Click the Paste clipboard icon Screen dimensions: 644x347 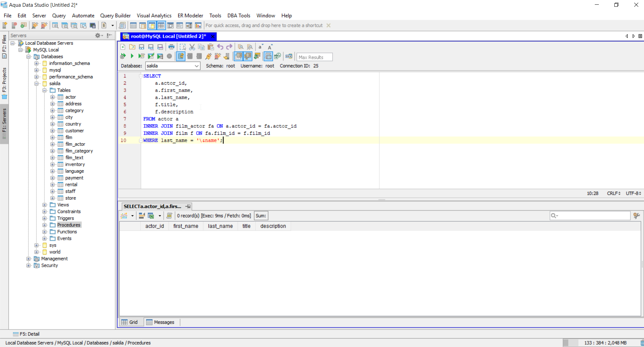pyautogui.click(x=211, y=47)
